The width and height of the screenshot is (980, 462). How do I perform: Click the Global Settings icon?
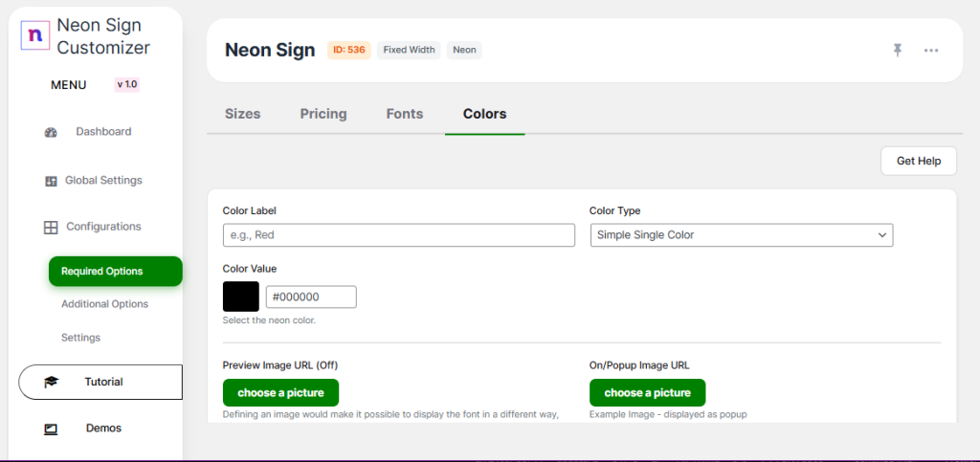point(52,181)
